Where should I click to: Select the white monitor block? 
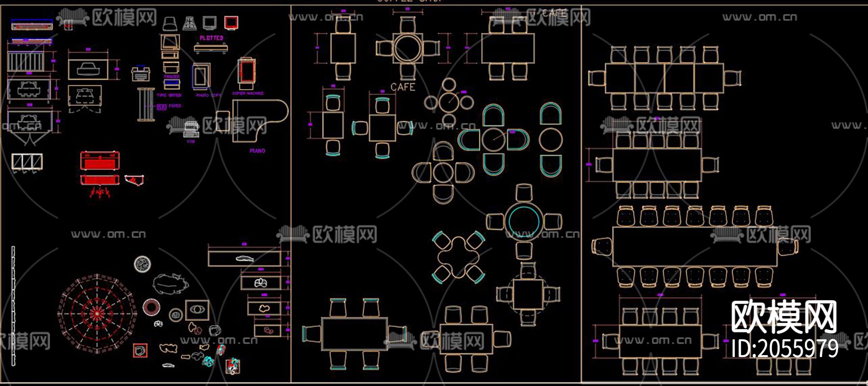click(x=209, y=22)
